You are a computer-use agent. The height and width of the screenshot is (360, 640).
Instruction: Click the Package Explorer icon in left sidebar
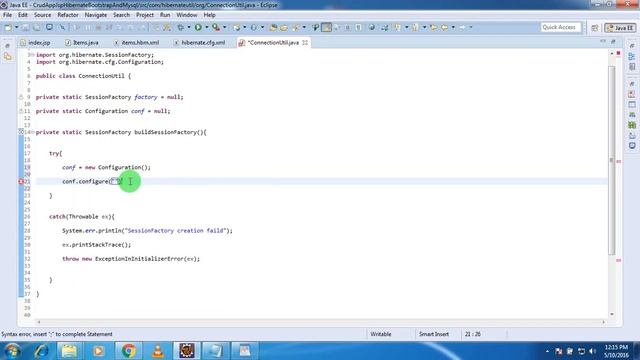tap(8, 57)
